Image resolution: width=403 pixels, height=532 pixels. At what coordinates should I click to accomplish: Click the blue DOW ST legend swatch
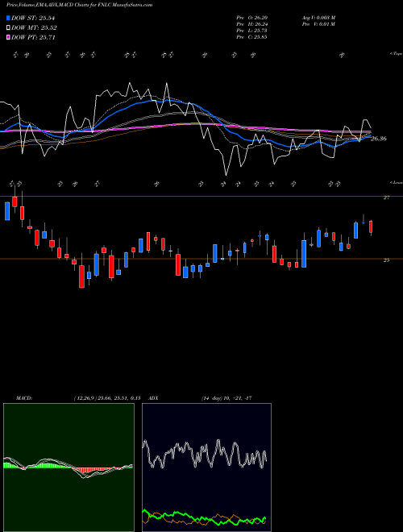point(8,18)
